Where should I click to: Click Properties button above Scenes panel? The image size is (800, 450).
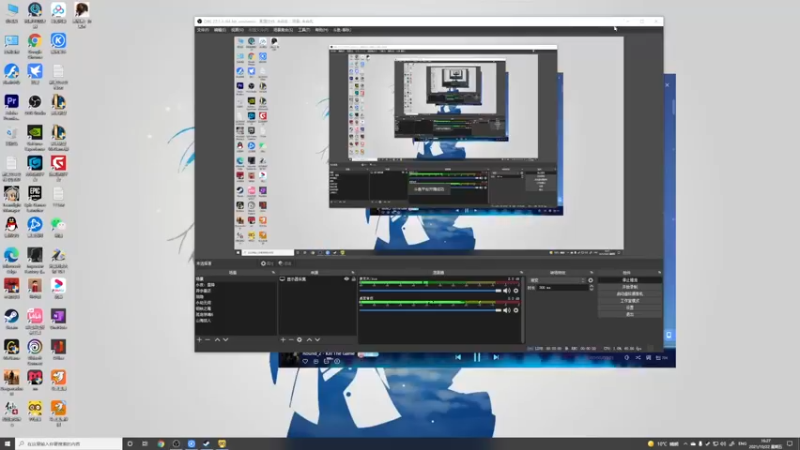267,263
